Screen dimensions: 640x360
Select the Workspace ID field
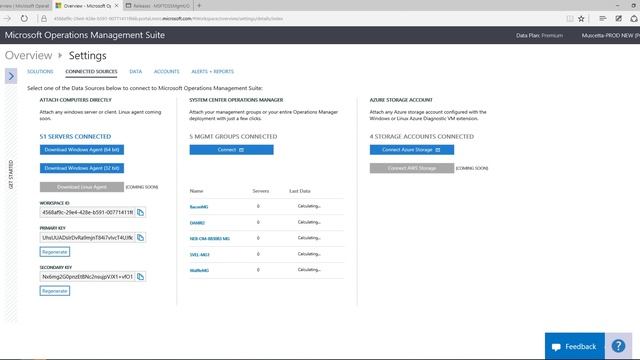click(x=88, y=212)
